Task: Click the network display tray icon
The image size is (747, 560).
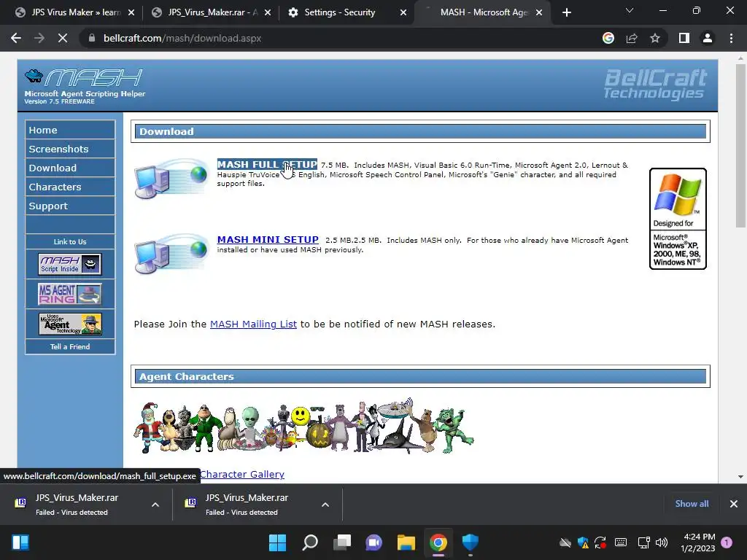Action: tap(643, 542)
